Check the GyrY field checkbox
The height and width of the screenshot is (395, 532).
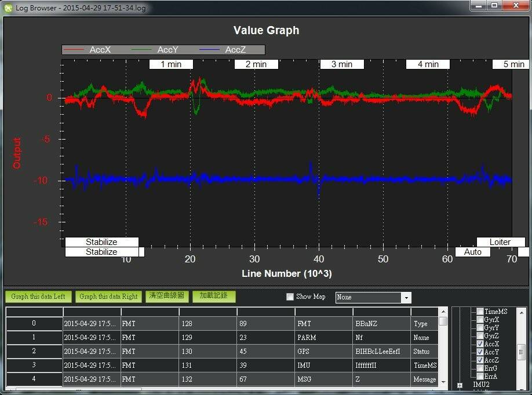click(x=480, y=328)
